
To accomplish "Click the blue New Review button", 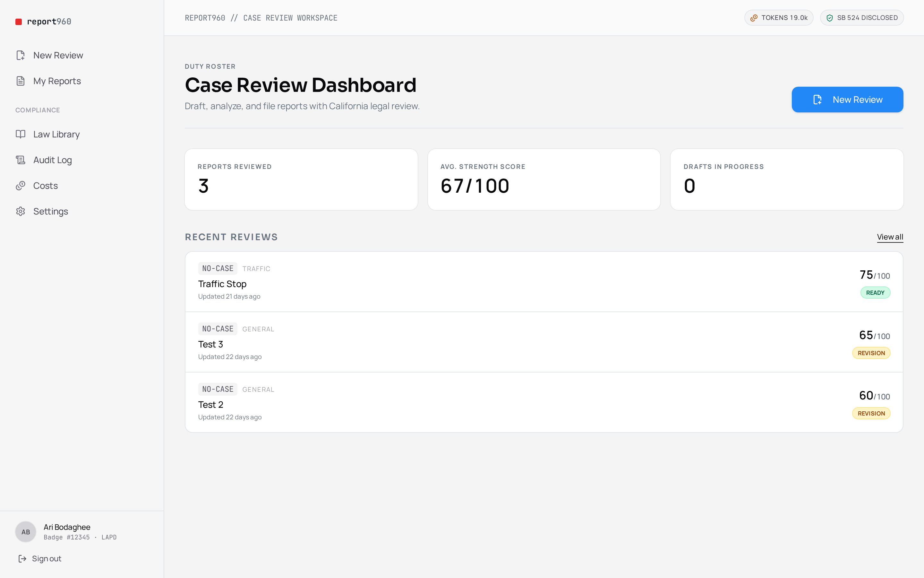I will 847,100.
